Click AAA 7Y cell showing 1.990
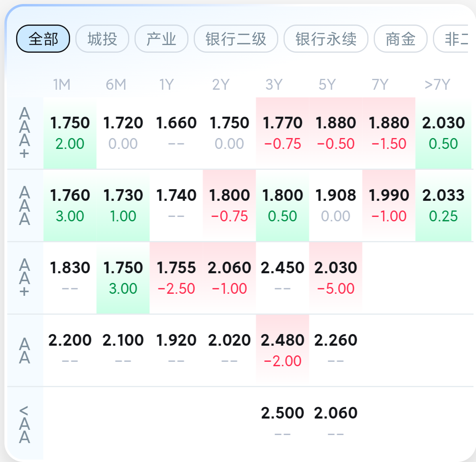This screenshot has height=462, width=476. pos(389,205)
